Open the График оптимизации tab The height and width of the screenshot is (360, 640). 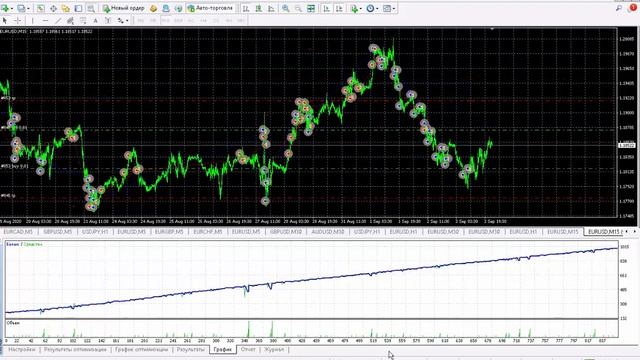[141, 350]
